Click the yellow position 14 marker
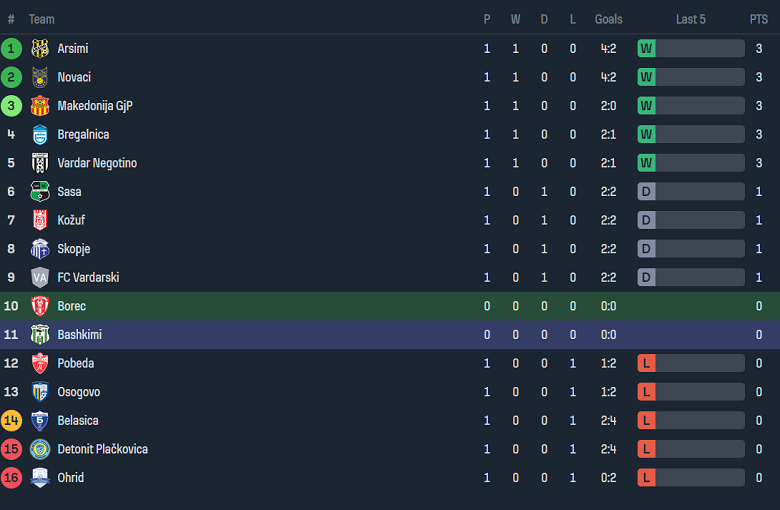The width and height of the screenshot is (780, 510). tap(11, 421)
